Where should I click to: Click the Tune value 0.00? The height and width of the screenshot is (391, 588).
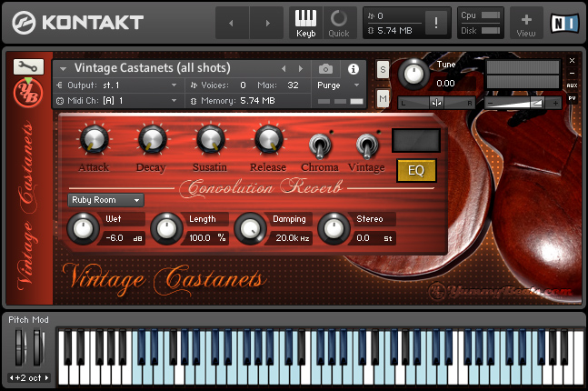click(445, 84)
